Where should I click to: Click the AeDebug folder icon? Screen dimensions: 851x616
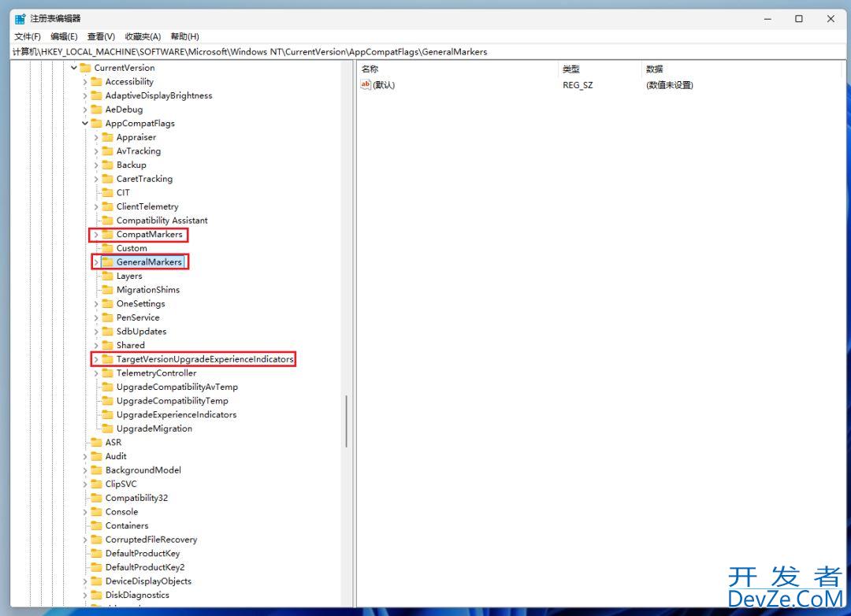pos(97,109)
